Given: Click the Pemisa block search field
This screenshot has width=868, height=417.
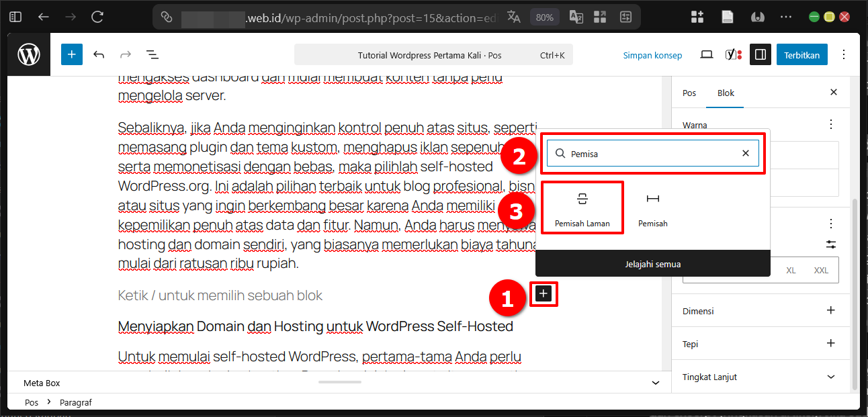Looking at the screenshot, I should click(652, 153).
